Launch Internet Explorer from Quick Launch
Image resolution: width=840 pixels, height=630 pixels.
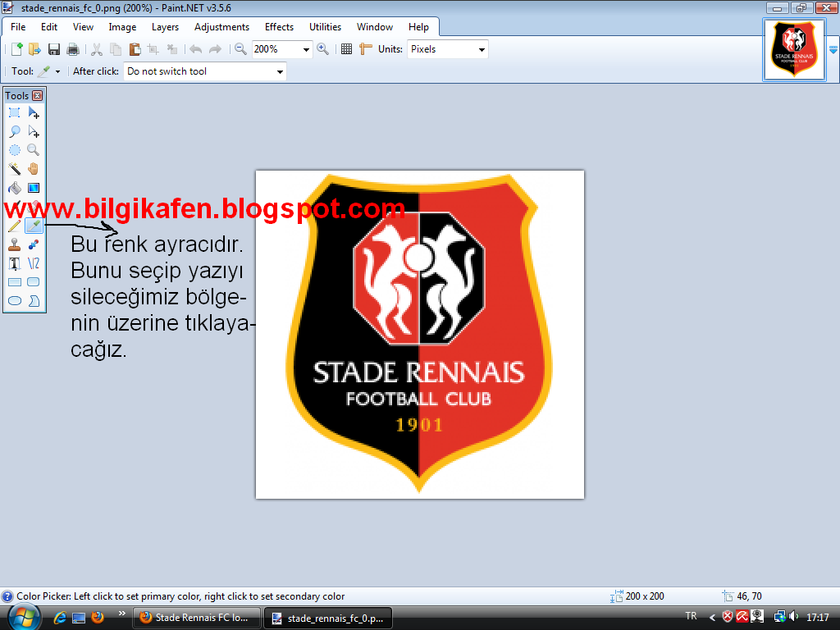(59, 618)
